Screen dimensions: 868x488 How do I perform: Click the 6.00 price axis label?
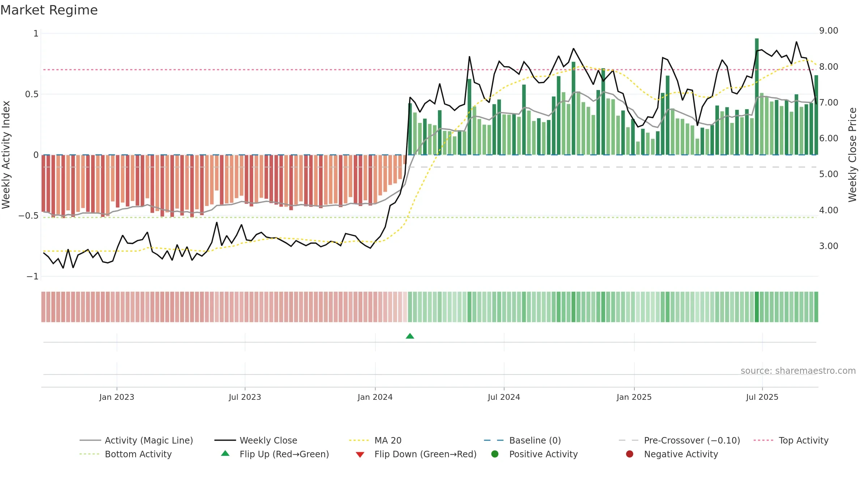(x=829, y=138)
